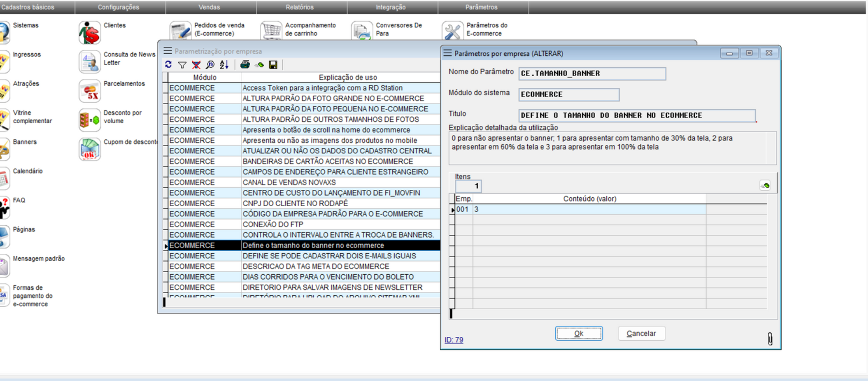The width and height of the screenshot is (868, 381).
Task: Open the hamburger menu of Parametrização por empresa
Action: pos(168,51)
